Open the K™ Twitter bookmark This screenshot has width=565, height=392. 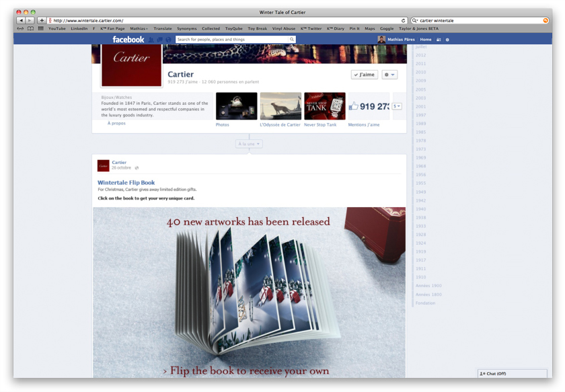pos(311,28)
